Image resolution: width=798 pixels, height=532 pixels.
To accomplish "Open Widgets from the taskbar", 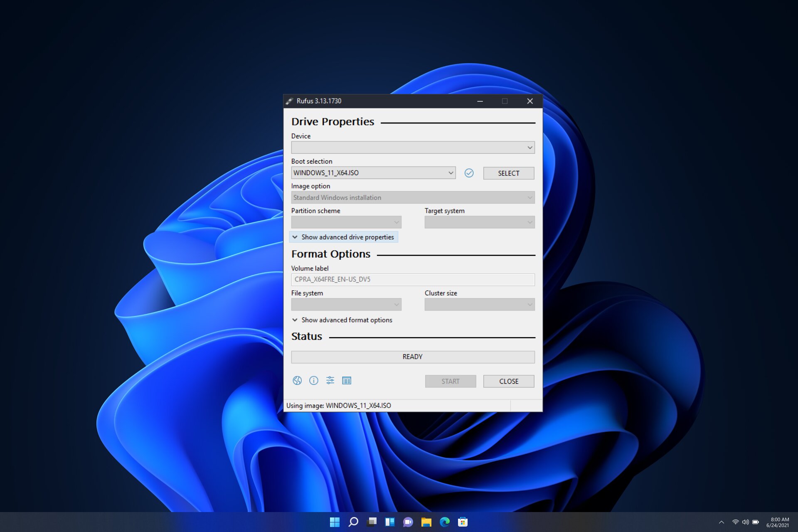I will click(390, 522).
